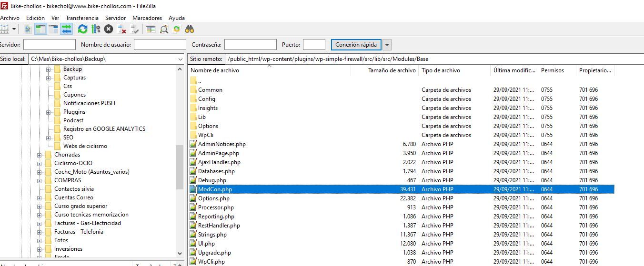Click the local tree vertical scrollbar thumb
644x266 pixels.
(180, 167)
